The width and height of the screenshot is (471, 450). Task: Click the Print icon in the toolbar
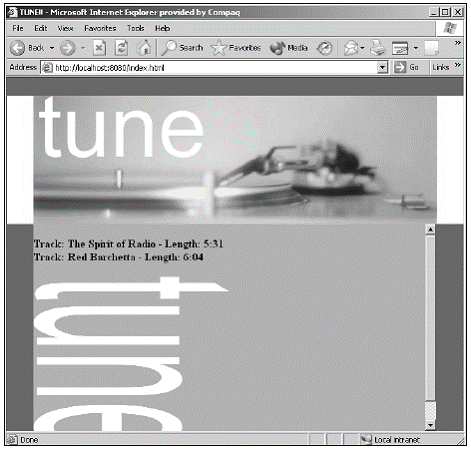click(378, 48)
